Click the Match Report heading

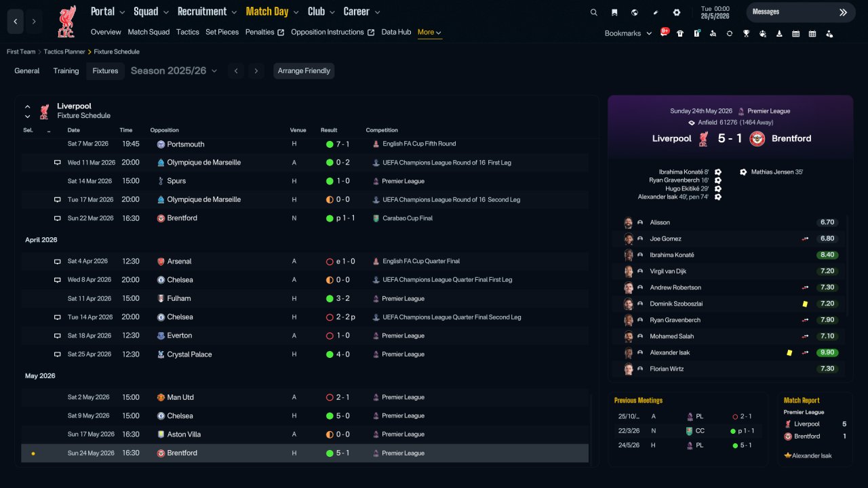(802, 401)
